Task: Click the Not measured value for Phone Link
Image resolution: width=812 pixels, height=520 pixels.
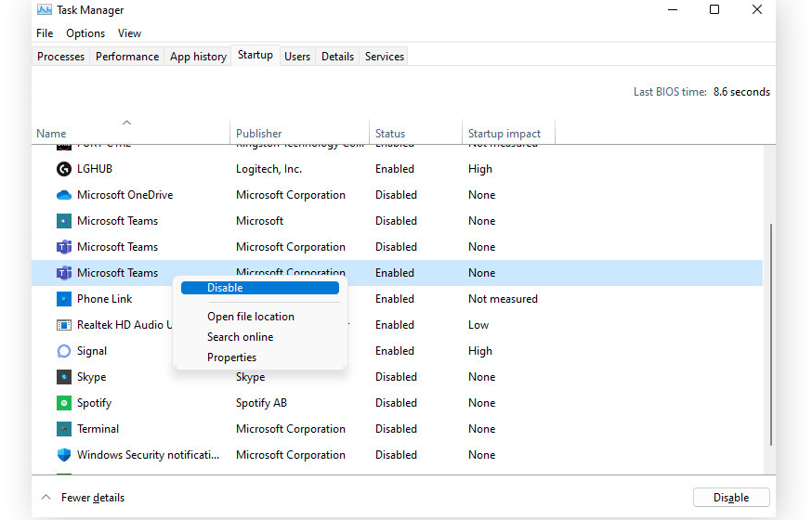Action: click(x=503, y=299)
